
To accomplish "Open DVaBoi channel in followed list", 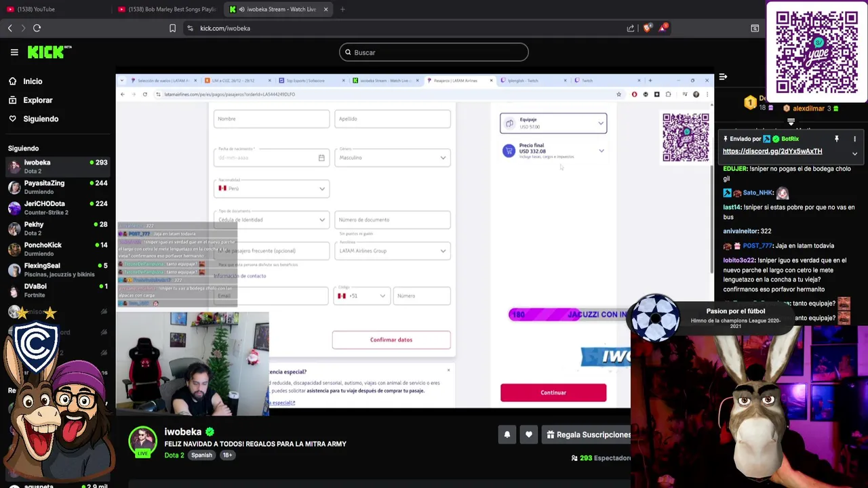I will tap(58, 290).
